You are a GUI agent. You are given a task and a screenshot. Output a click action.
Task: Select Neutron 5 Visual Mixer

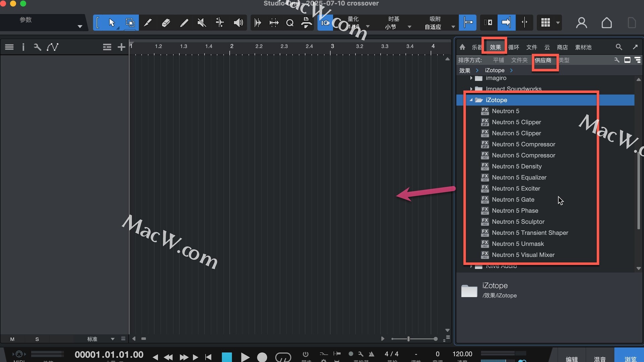click(x=523, y=255)
